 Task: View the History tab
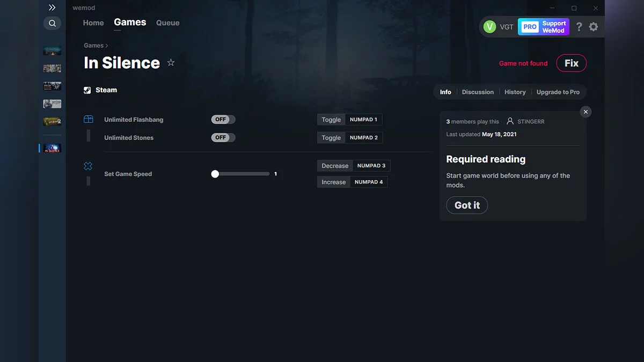515,92
